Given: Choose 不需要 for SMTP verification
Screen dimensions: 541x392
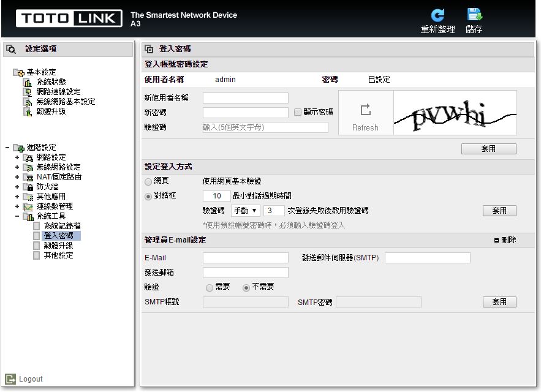Looking at the screenshot, I should [246, 288].
